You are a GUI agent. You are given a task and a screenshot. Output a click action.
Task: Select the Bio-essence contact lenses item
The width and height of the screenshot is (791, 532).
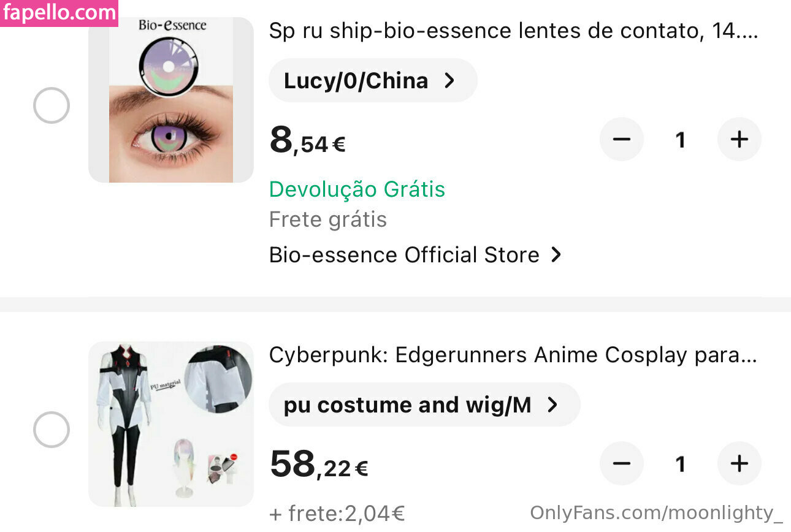point(52,105)
